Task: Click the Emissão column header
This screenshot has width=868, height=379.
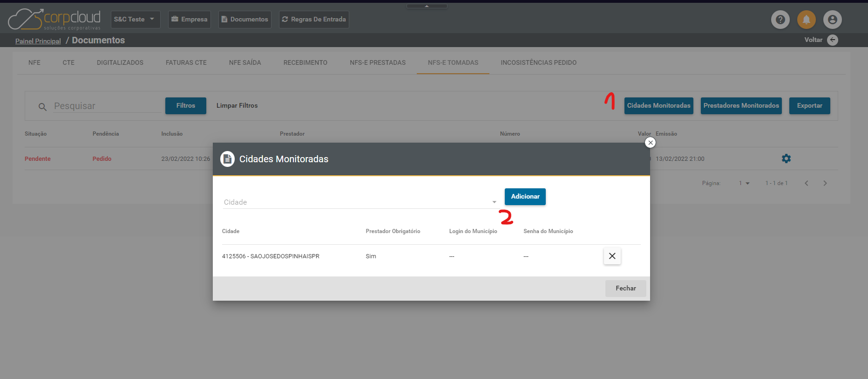Action: (666, 134)
